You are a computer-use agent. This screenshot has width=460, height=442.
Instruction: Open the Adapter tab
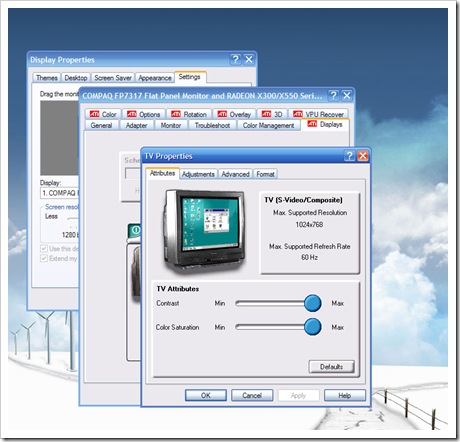pyautogui.click(x=136, y=125)
